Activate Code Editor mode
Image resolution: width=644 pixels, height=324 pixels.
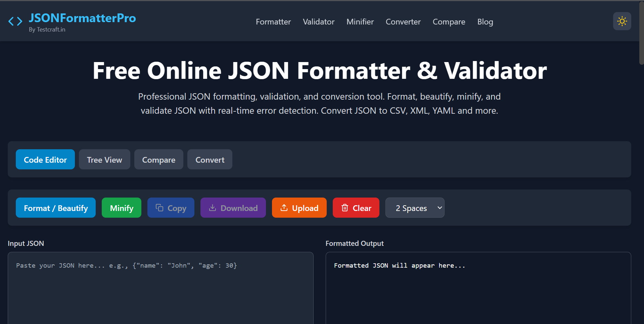coord(45,159)
